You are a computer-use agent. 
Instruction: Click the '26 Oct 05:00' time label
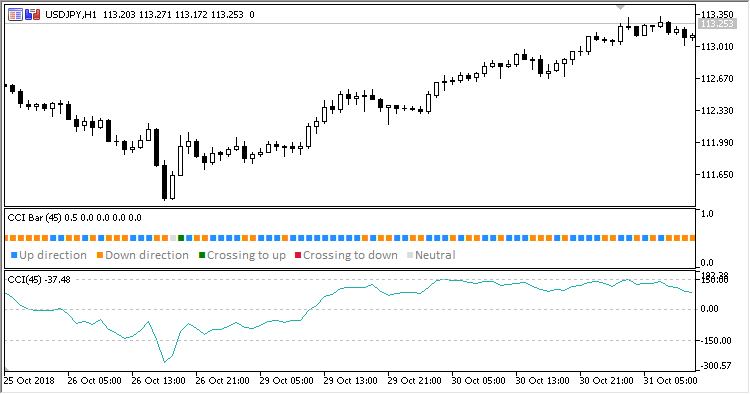pyautogui.click(x=94, y=381)
